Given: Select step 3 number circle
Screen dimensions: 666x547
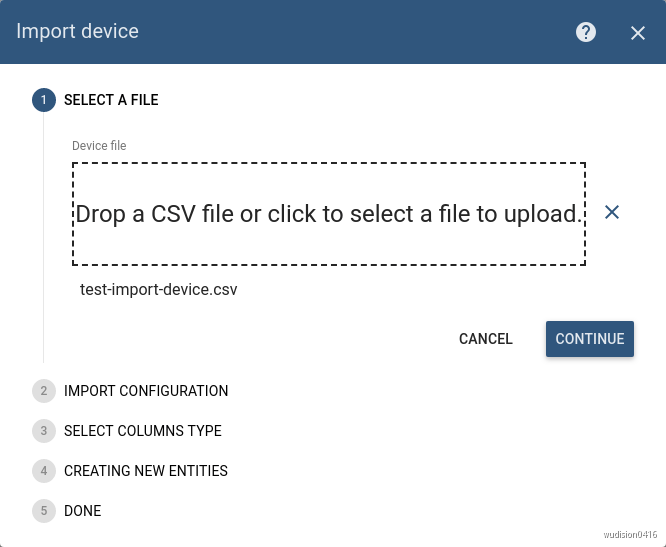Looking at the screenshot, I should (44, 431).
